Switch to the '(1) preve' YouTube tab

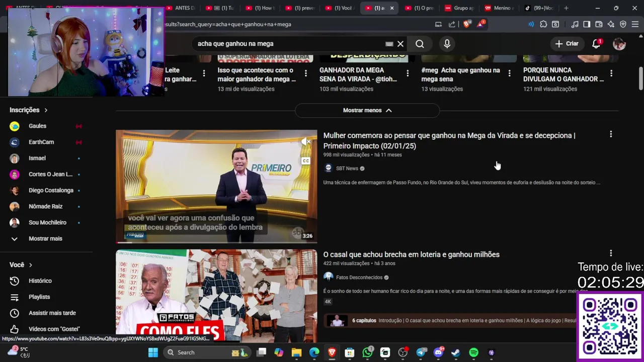click(x=300, y=8)
